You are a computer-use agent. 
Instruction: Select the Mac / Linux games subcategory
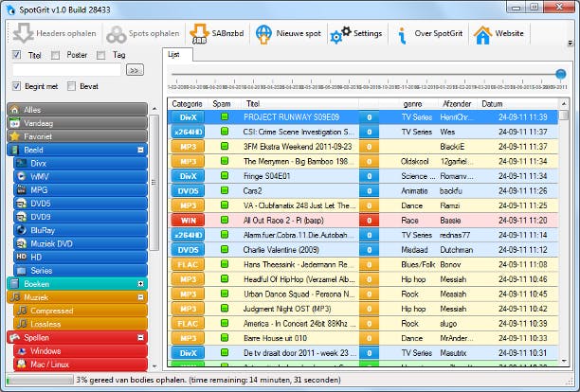point(81,365)
